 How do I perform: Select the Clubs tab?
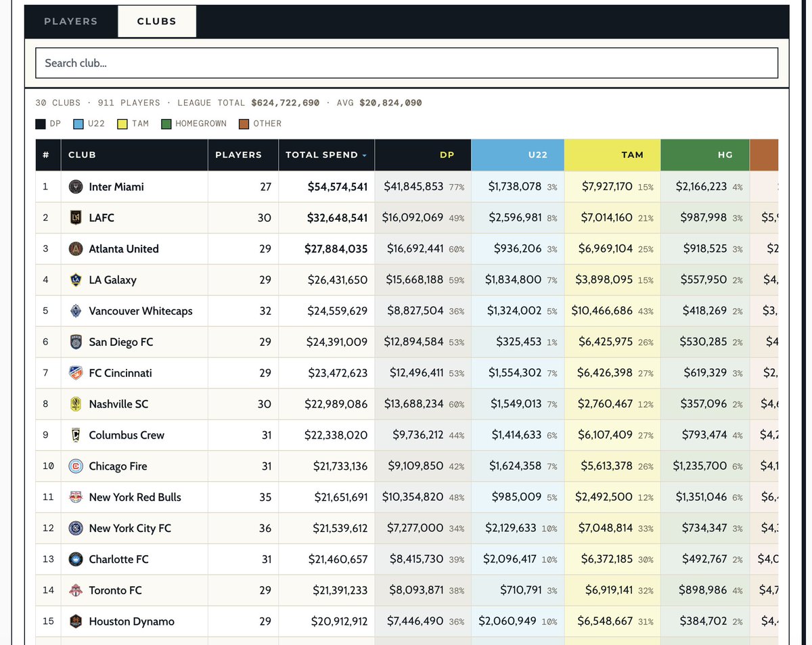pos(157,21)
